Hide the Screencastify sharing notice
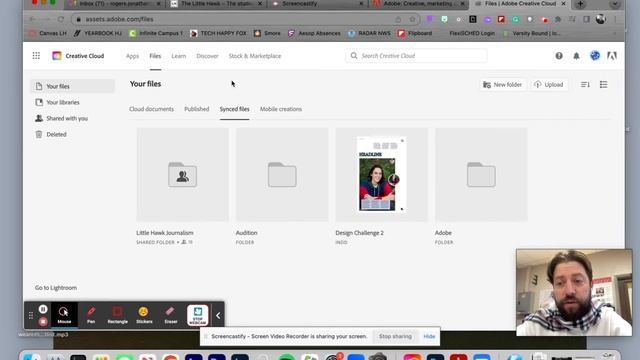This screenshot has height=360, width=640. [x=429, y=336]
